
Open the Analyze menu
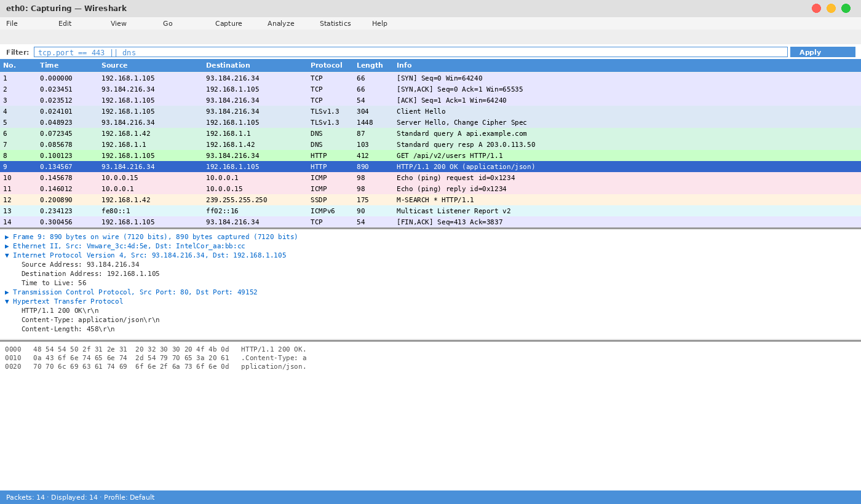click(280, 23)
